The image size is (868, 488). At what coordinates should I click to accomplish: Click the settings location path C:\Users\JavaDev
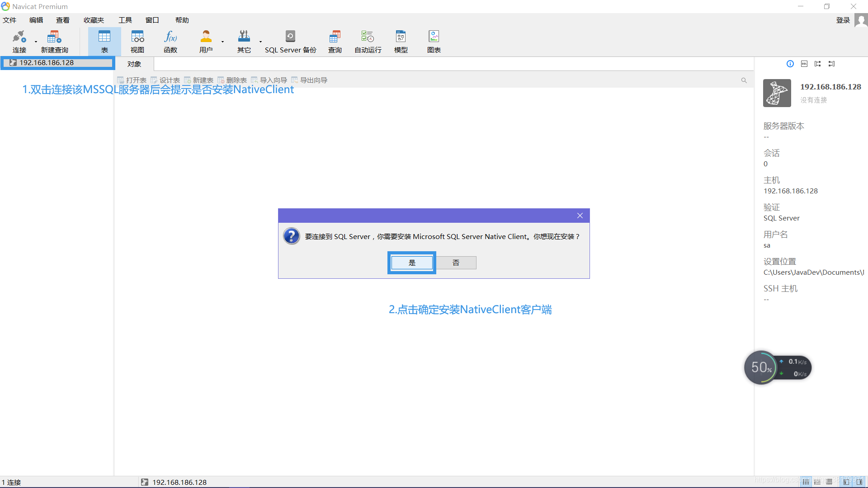[814, 272]
